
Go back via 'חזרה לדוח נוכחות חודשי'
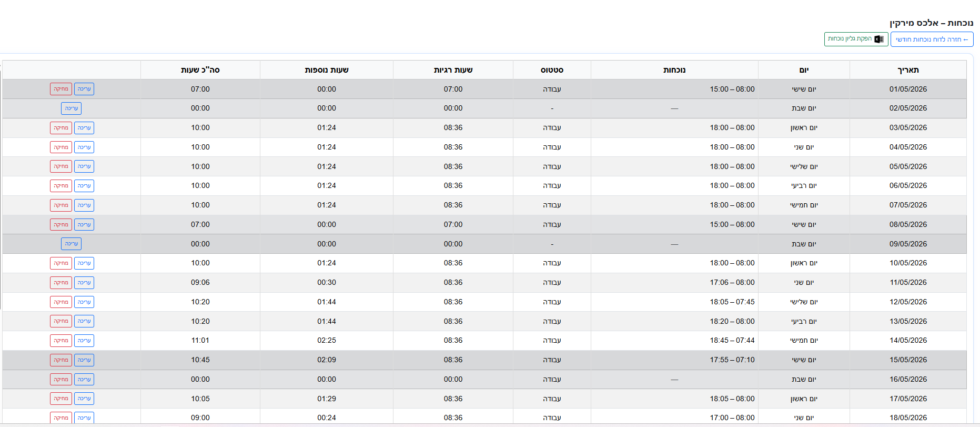[932, 39]
